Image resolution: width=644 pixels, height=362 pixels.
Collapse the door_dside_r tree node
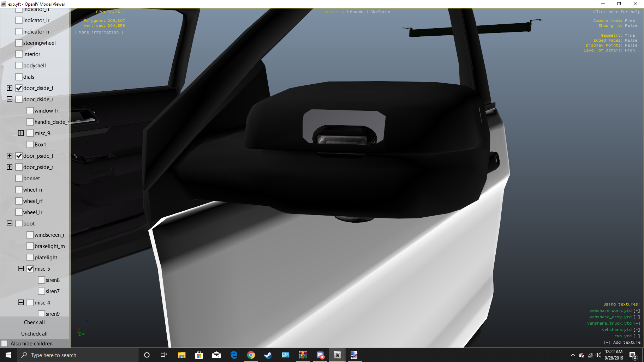coord(10,99)
